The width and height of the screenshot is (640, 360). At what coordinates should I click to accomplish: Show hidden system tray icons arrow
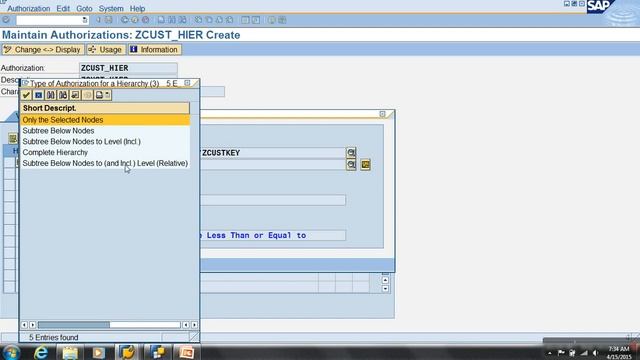[x=550, y=353]
